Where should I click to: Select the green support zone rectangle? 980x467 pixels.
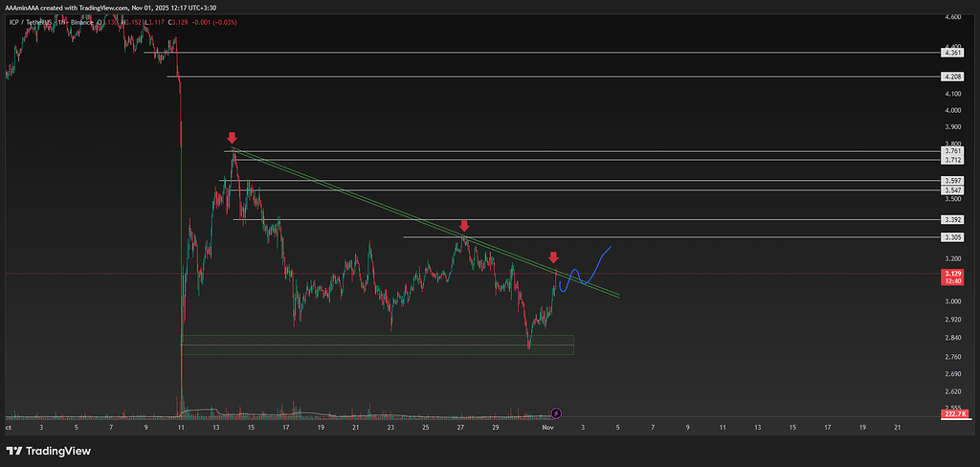point(377,345)
